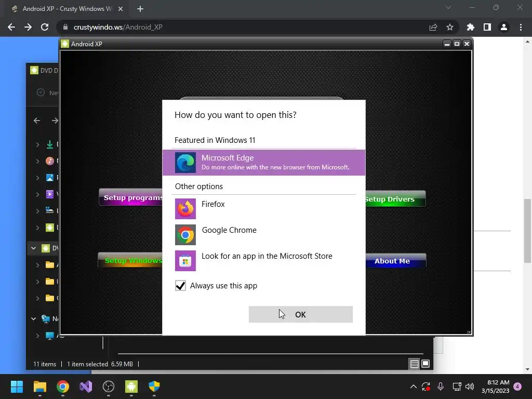Open the notification count badge
Image resolution: width=532 pixels, height=399 pixels.
pyautogui.click(x=517, y=386)
